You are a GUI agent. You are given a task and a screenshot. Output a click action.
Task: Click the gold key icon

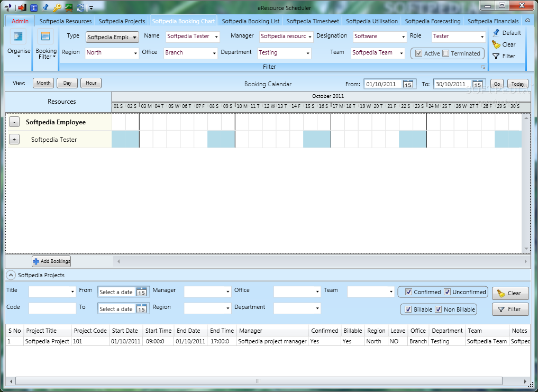pyautogui.click(x=57, y=7)
